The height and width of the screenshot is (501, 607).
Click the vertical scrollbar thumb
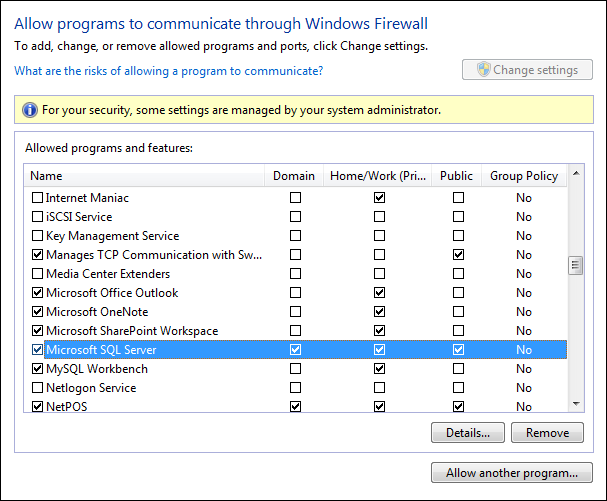[x=576, y=265]
